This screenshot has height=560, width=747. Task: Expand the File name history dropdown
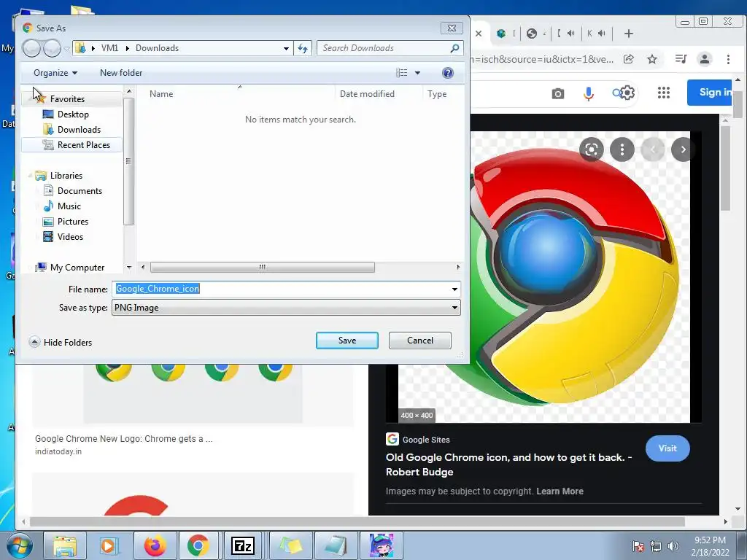coord(455,289)
